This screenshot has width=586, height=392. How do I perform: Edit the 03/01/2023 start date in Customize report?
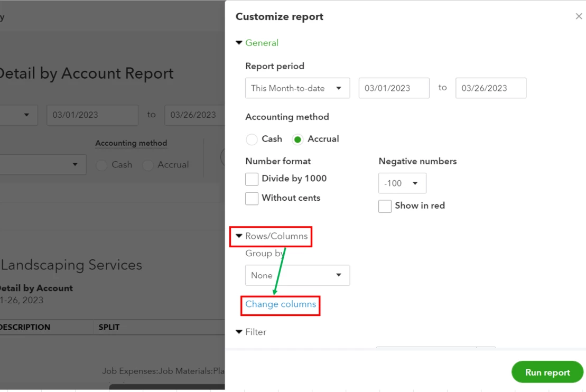point(394,88)
